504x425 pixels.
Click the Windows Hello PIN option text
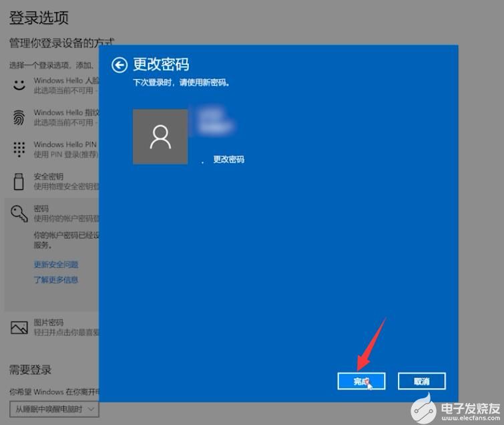tap(65, 144)
